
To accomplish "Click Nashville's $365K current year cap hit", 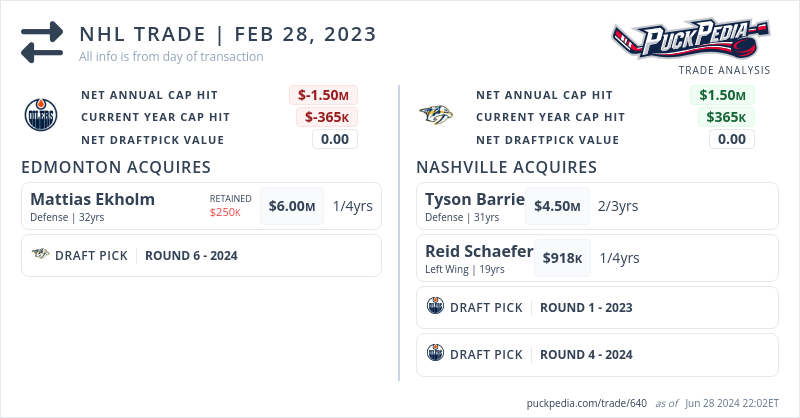I will [726, 117].
